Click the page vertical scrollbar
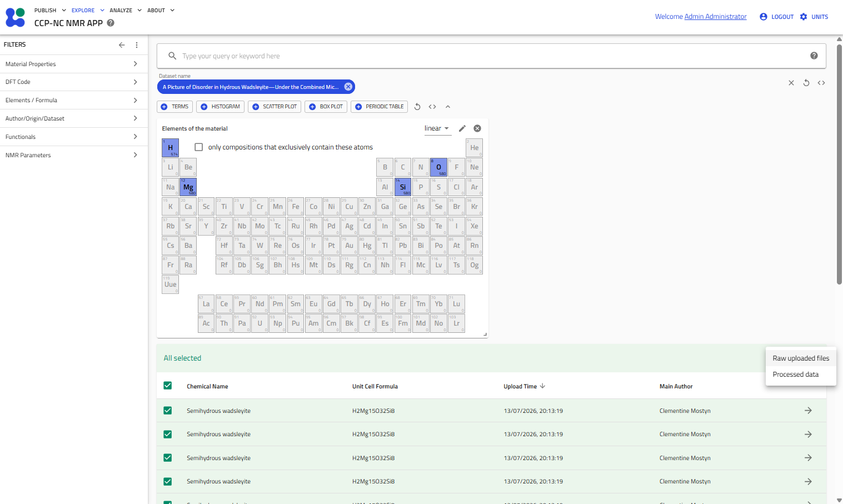 pos(839,164)
